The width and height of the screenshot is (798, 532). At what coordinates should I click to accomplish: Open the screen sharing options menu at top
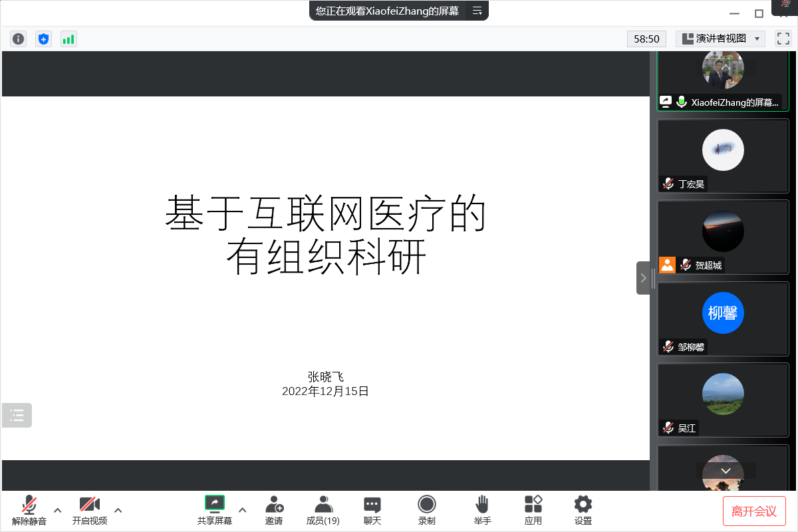(477, 11)
